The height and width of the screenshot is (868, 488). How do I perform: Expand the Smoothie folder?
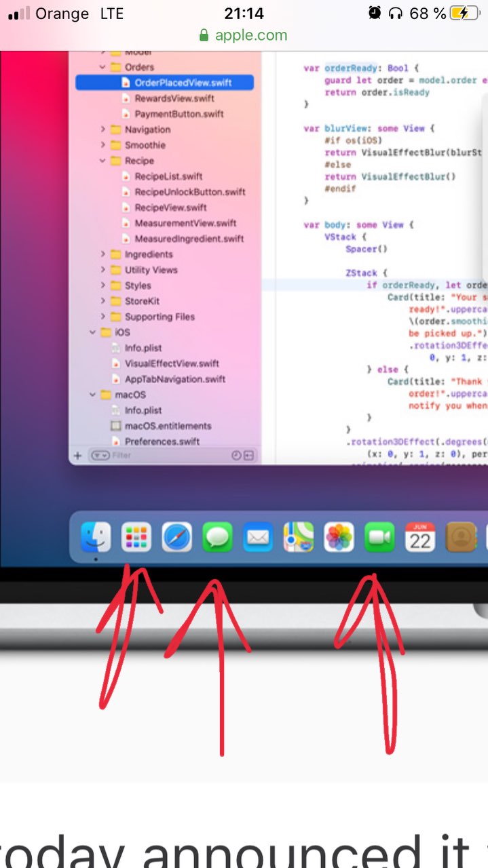point(103,145)
